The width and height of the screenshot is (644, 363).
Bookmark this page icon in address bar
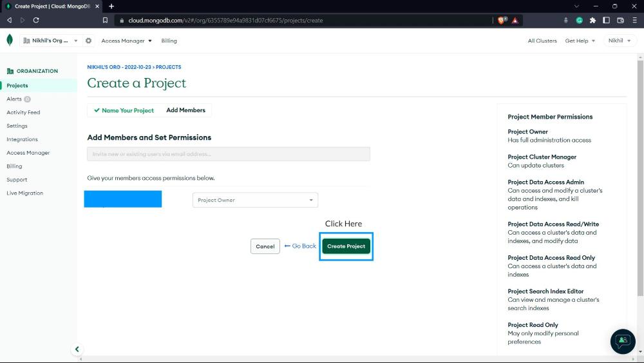tap(105, 20)
